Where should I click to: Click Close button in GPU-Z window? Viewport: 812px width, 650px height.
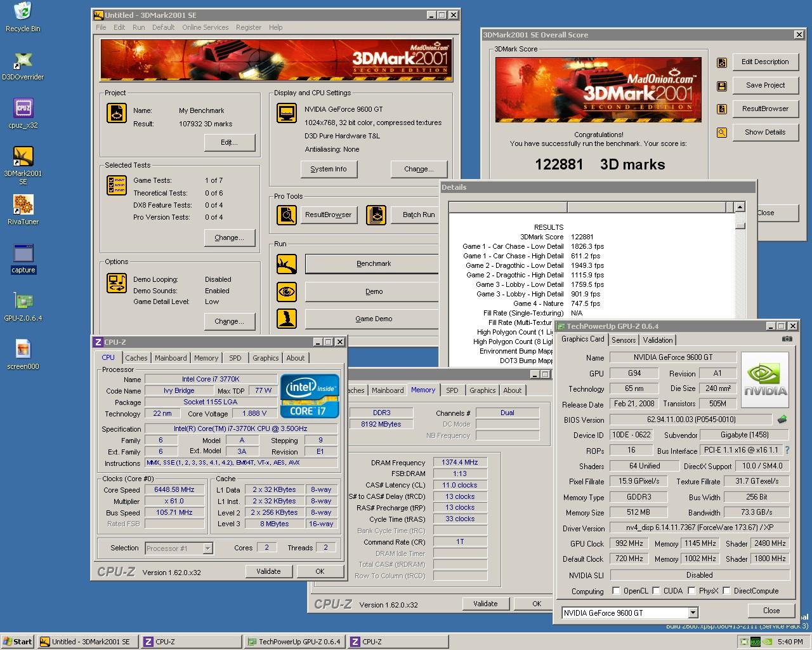(771, 610)
